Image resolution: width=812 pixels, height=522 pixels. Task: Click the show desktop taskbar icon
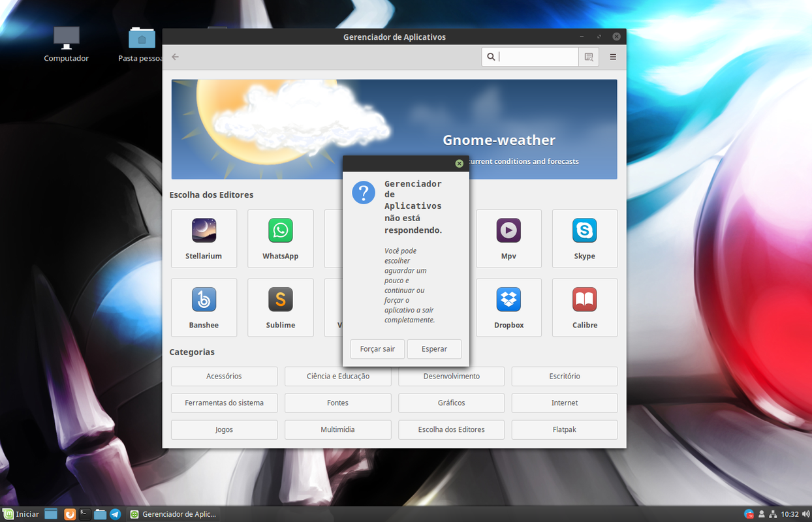pos(51,514)
